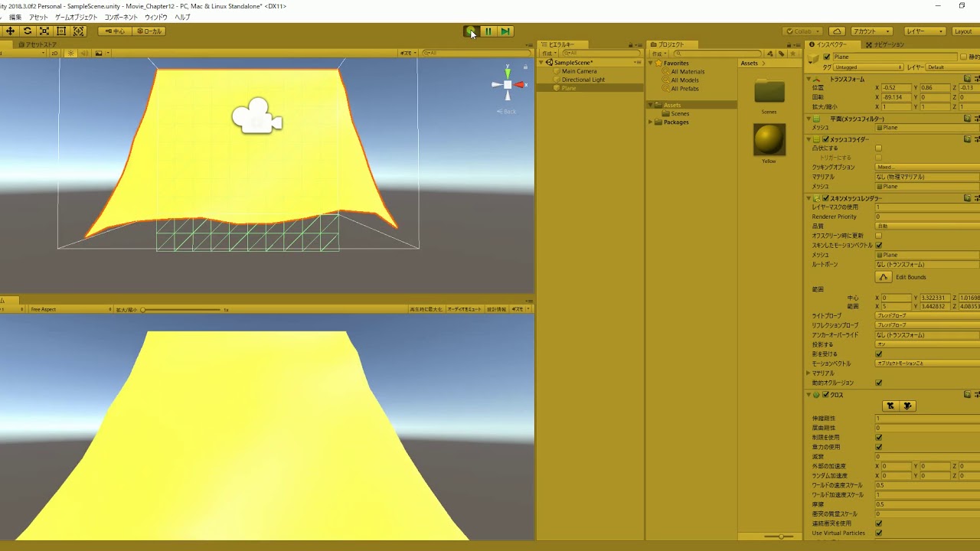Click the Play button
980x551 pixels.
click(x=471, y=31)
